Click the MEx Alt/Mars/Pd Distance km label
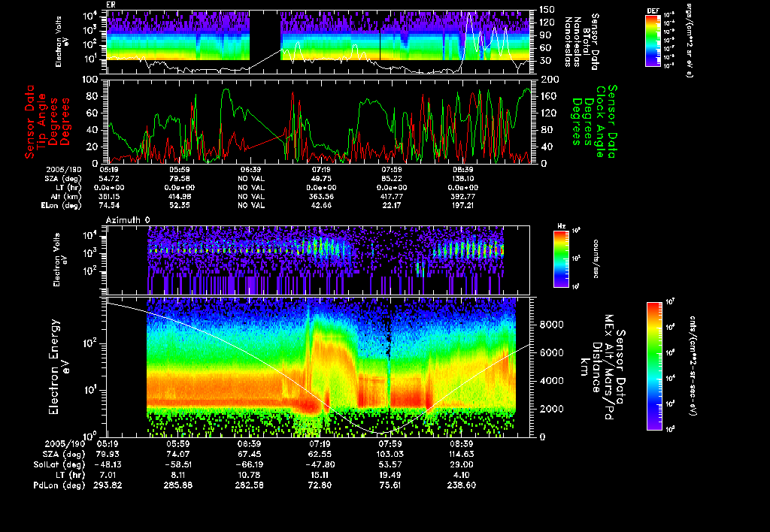The height and width of the screenshot is (532, 770). (602, 367)
